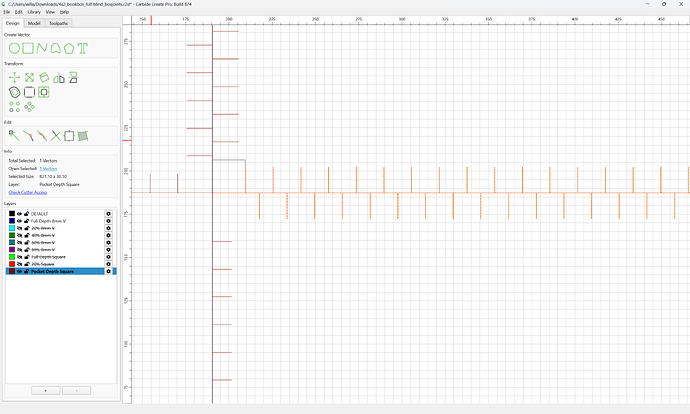Click the curve-with-red-node Edit tool

click(x=28, y=136)
